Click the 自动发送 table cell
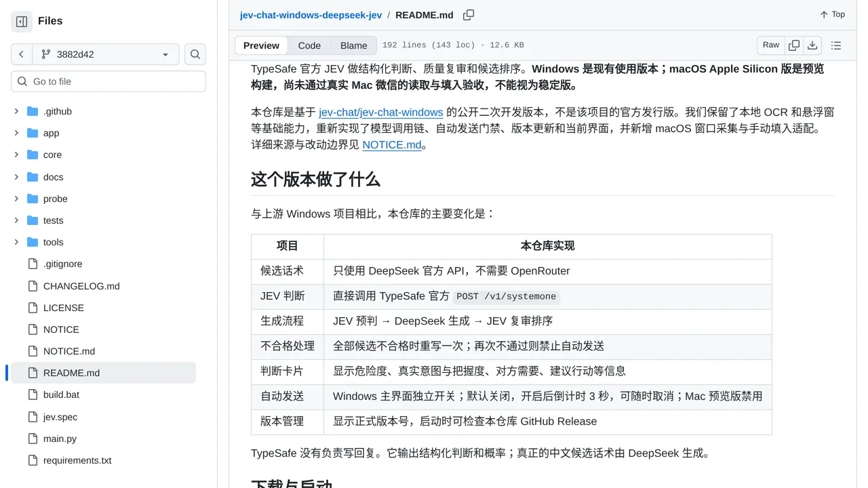This screenshot has height=488, width=868. pyautogui.click(x=288, y=396)
